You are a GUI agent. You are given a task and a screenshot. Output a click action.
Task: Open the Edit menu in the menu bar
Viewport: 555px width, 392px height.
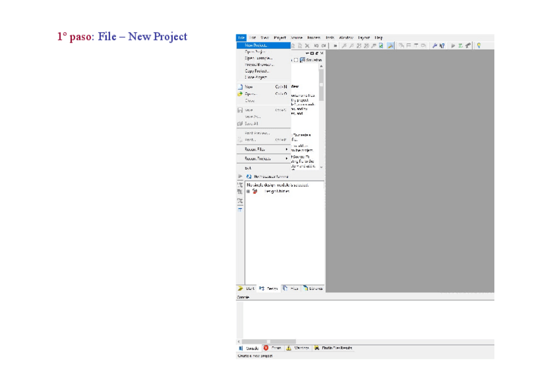coord(253,37)
